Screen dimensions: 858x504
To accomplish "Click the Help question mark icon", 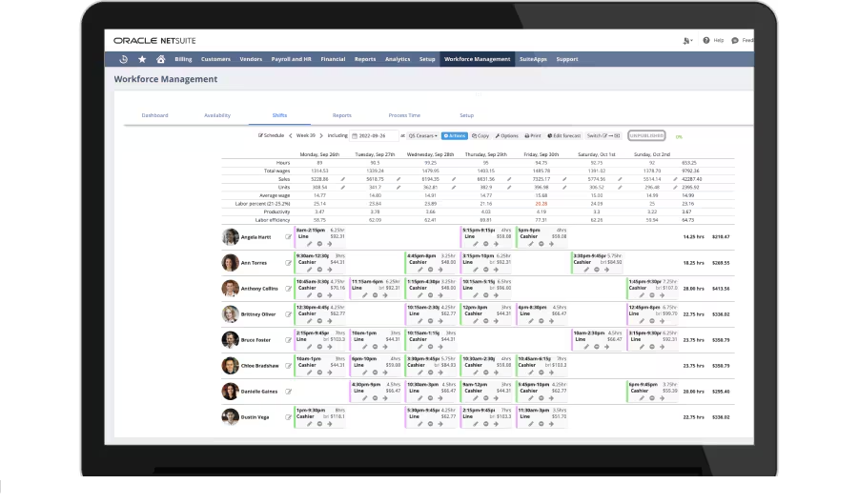I will [706, 41].
